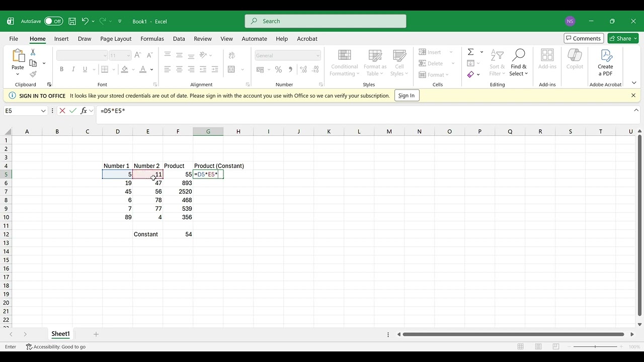Add a new sheet with the plus button
Viewport: 644px width, 362px height.
96,334
